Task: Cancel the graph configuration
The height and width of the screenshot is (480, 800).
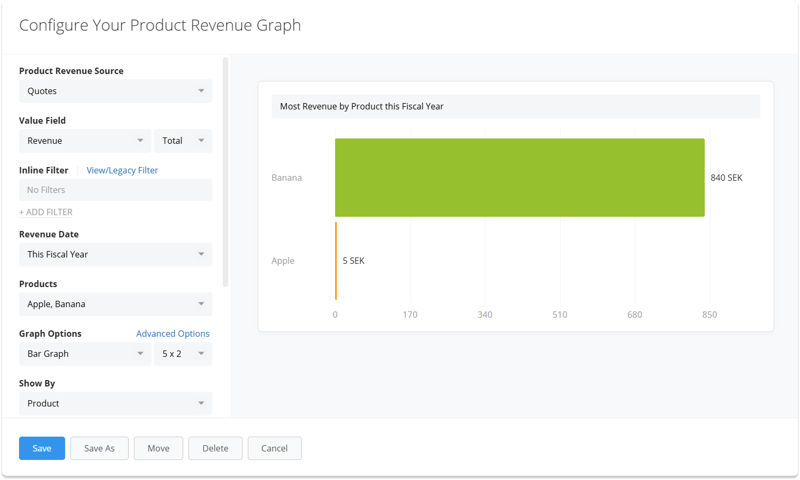Action: pos(274,448)
